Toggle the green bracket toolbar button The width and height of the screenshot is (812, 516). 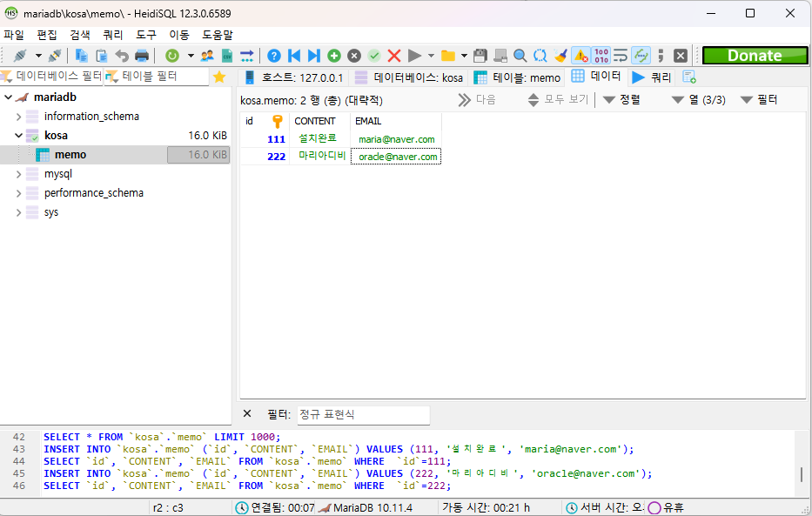(641, 56)
